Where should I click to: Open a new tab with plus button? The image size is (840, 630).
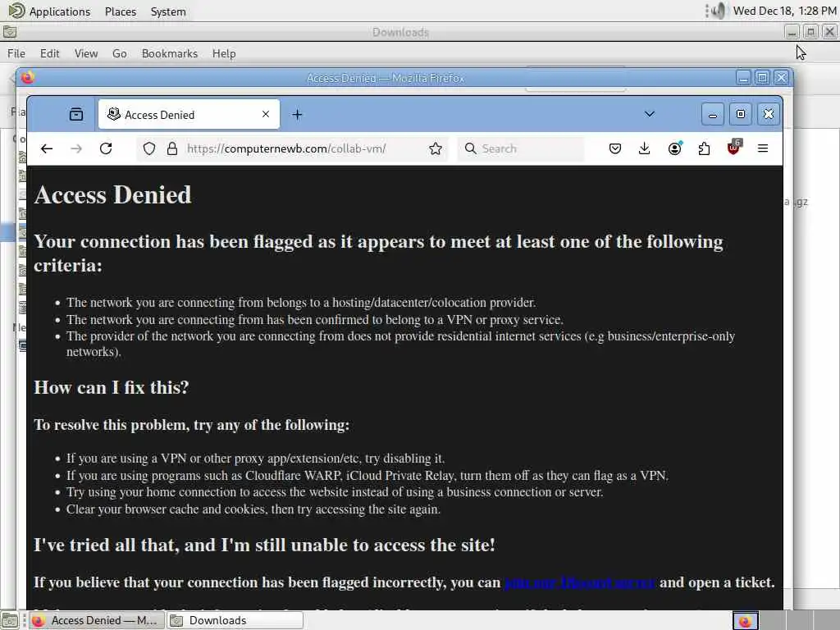pyautogui.click(x=297, y=115)
